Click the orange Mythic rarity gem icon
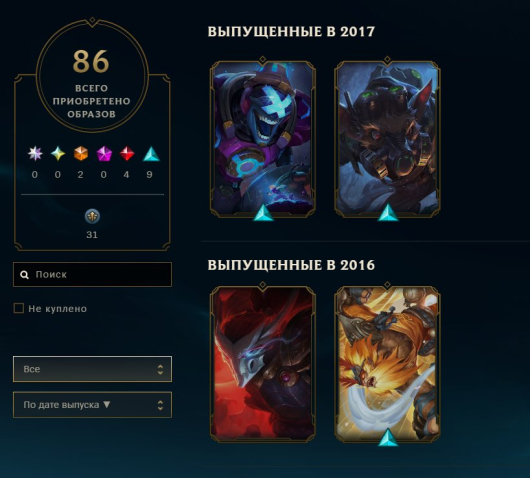 [81, 153]
